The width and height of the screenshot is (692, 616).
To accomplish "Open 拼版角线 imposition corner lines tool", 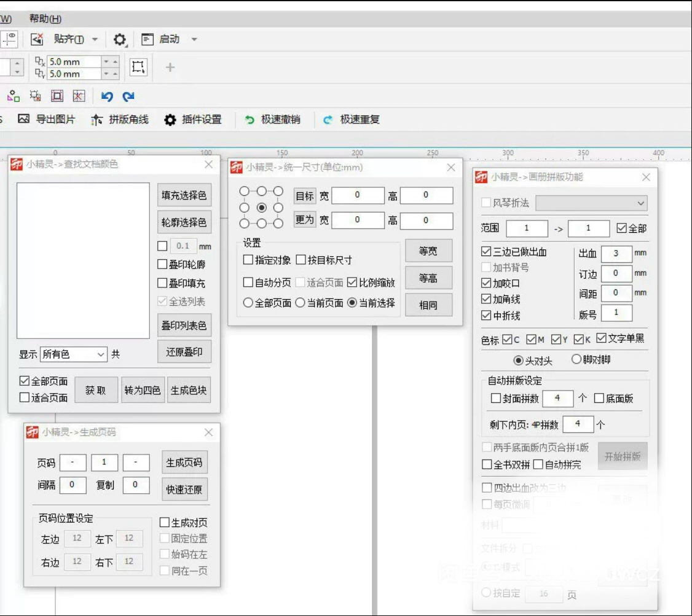I will pyautogui.click(x=96, y=120).
